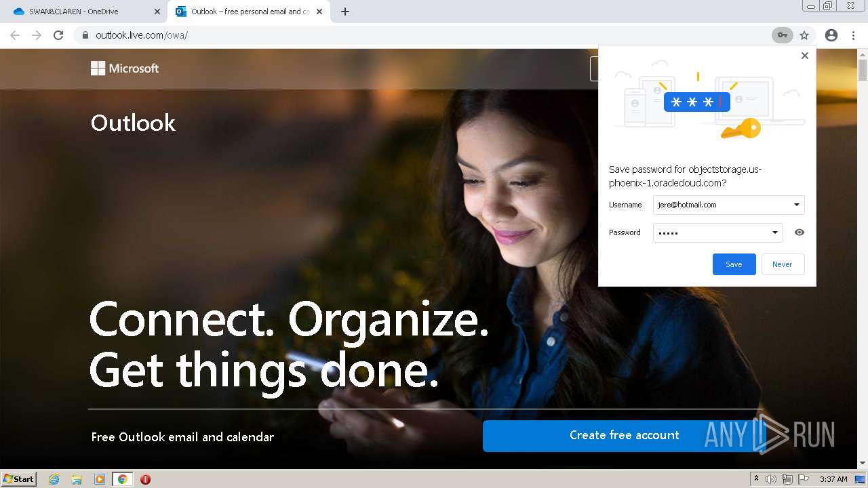
Task: Click the Password input field
Action: (x=718, y=232)
